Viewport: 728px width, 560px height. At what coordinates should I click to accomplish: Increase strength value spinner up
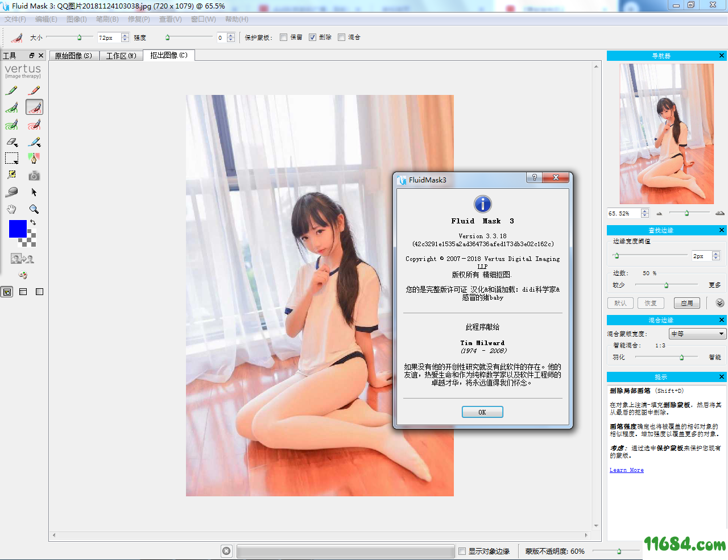click(231, 35)
